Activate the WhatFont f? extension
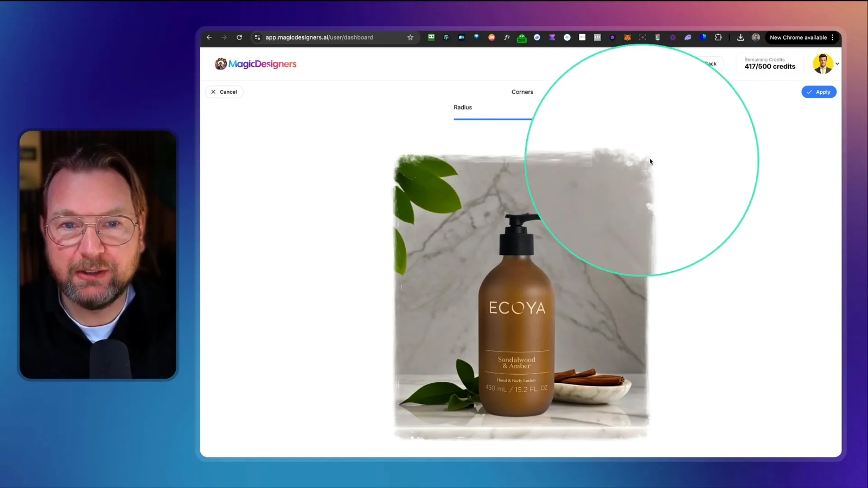This screenshot has width=868, height=488. pos(507,37)
